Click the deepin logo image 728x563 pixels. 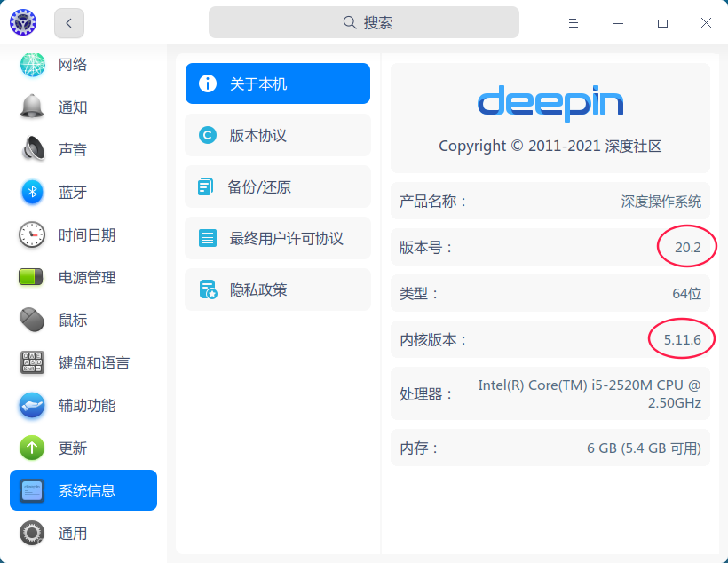click(550, 103)
